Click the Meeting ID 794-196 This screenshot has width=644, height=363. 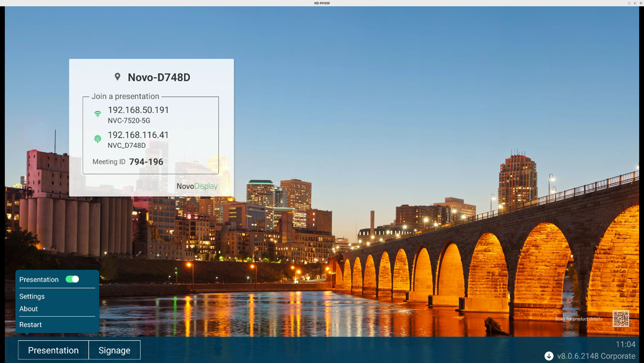click(146, 162)
